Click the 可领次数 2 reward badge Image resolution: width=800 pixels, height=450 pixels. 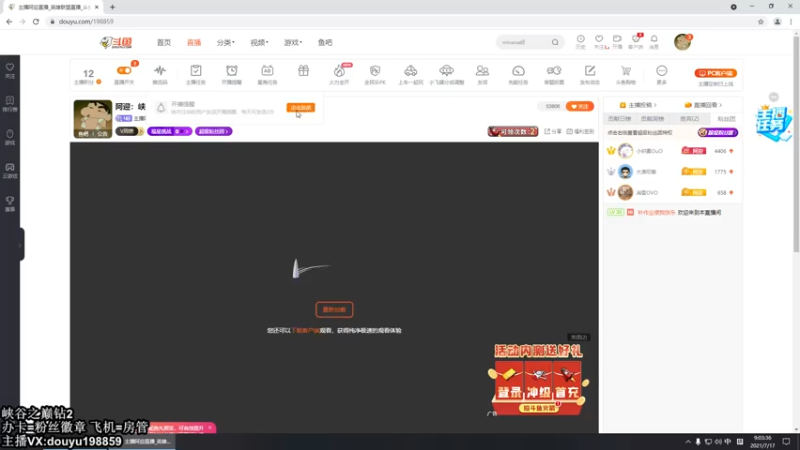(513, 132)
